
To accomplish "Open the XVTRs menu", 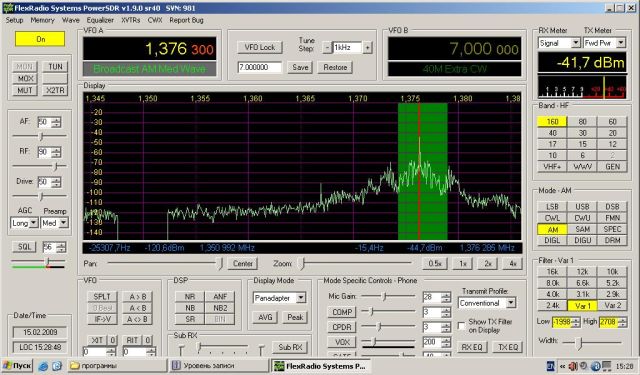I will 131,20.
